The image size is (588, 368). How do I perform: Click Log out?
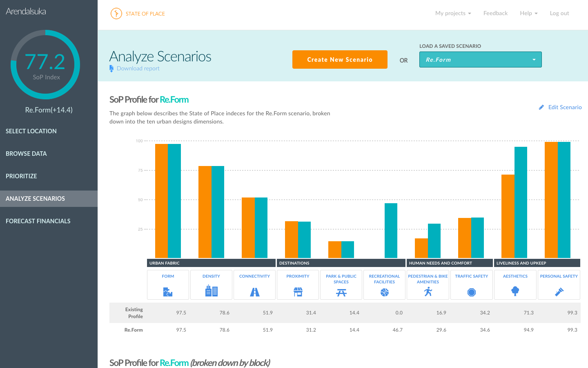tap(559, 13)
